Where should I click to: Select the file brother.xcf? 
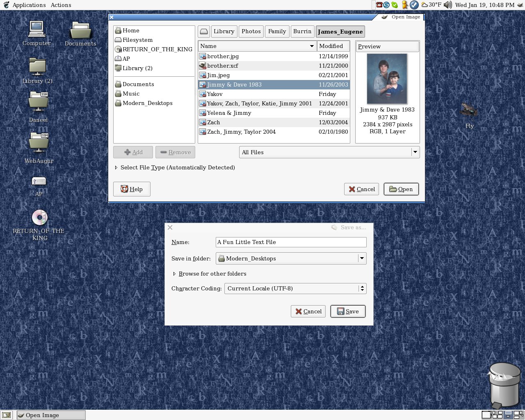[274, 66]
